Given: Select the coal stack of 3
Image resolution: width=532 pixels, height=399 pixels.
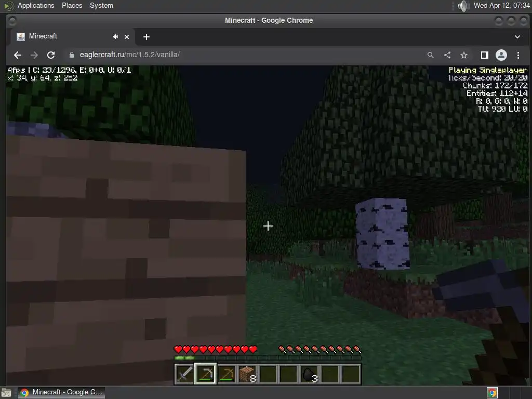Looking at the screenshot, I should click(x=310, y=374).
